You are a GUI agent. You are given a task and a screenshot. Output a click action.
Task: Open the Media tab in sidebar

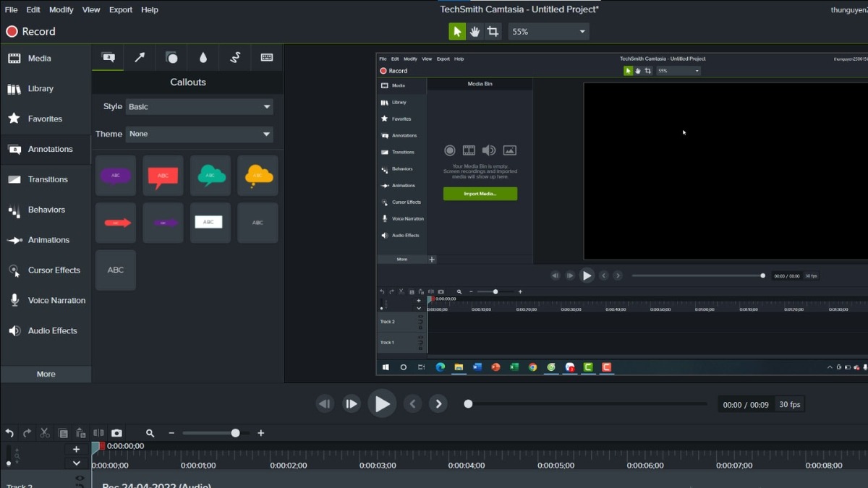coord(46,59)
